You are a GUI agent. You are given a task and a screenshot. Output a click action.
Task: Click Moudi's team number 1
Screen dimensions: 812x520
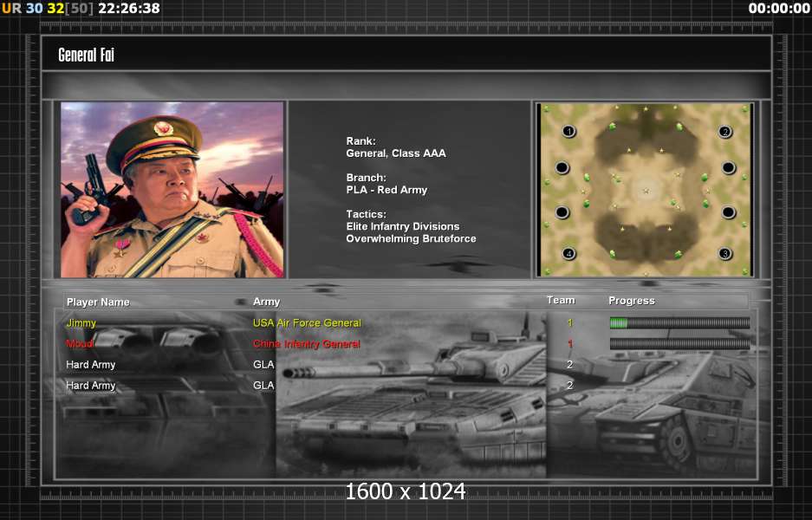570,344
